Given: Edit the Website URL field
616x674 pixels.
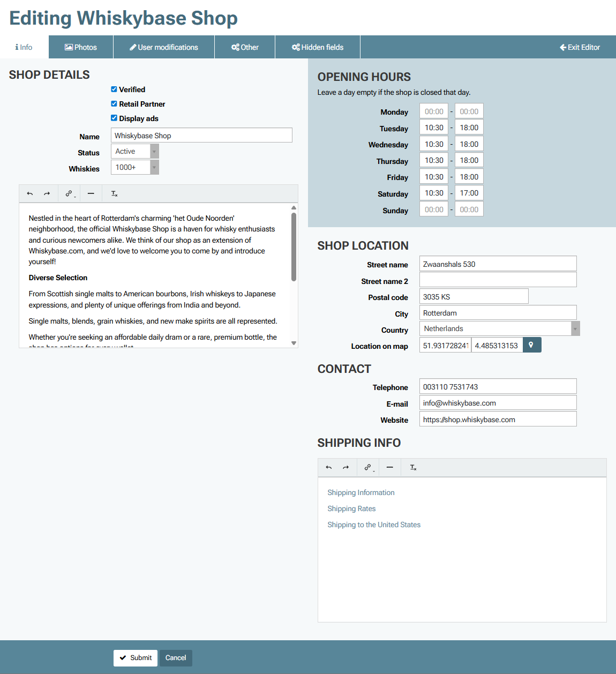Looking at the screenshot, I should (x=498, y=419).
